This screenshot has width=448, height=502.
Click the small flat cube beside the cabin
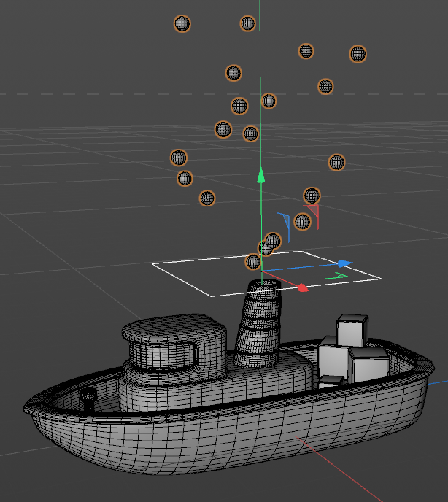[331, 380]
